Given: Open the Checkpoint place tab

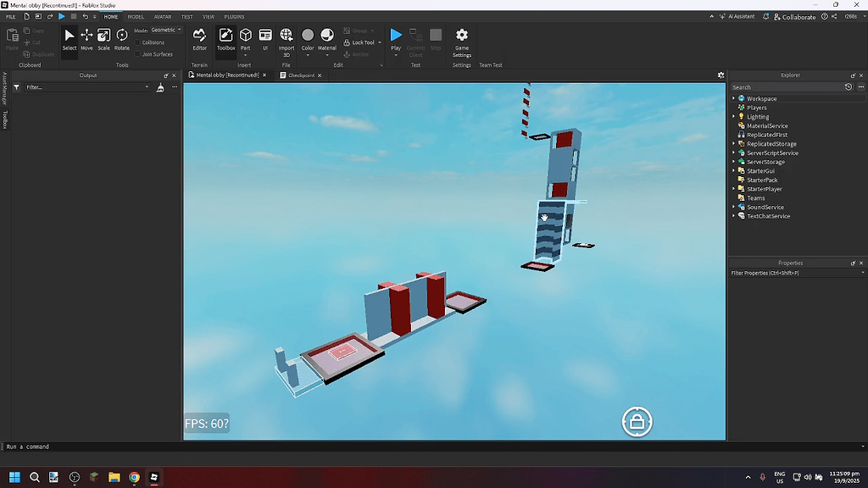Looking at the screenshot, I should pos(301,75).
